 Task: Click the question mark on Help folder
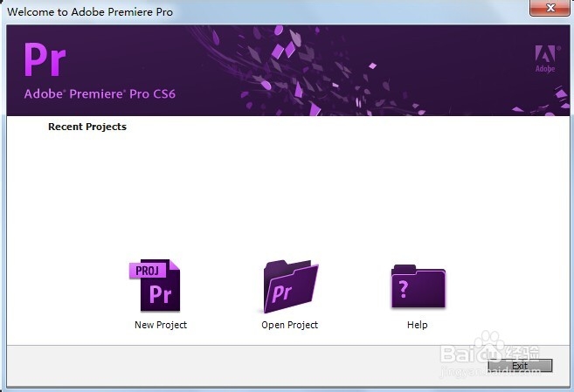click(x=403, y=289)
